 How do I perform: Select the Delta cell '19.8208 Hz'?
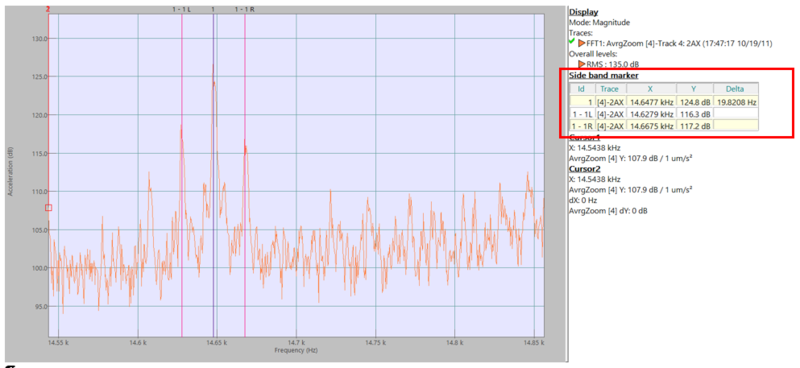click(x=736, y=102)
